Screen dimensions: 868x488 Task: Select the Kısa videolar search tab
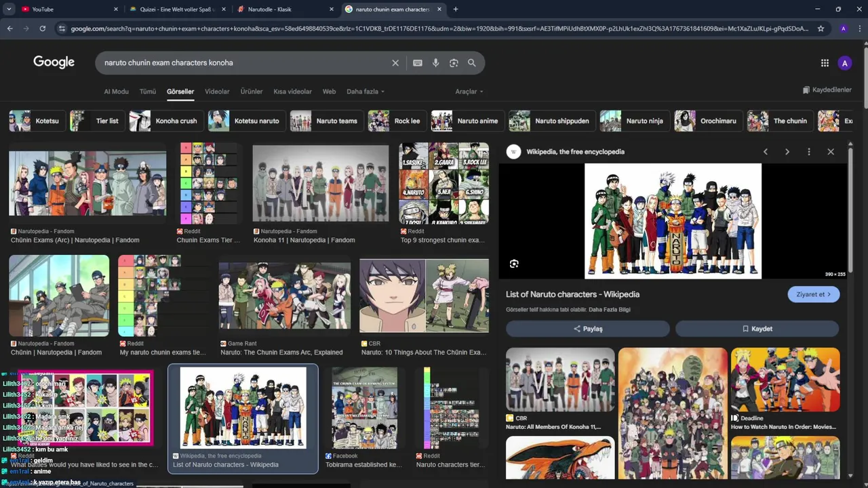click(293, 91)
